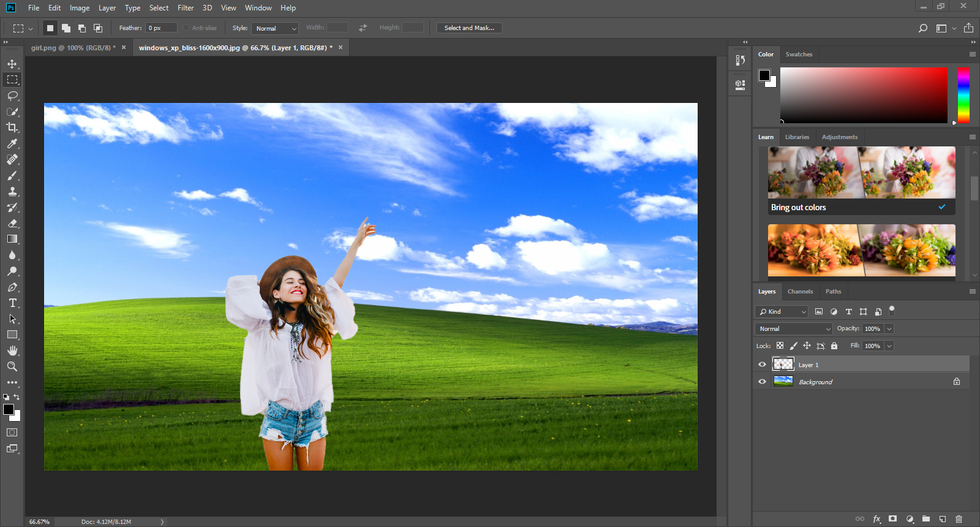
Task: Select the Brush tool
Action: tap(12, 175)
